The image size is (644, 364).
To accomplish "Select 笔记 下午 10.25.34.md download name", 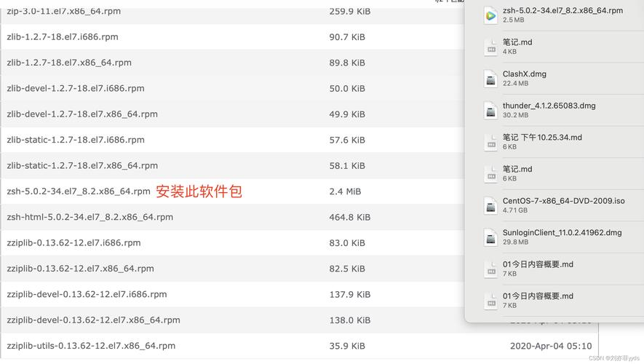I will pos(542,137).
